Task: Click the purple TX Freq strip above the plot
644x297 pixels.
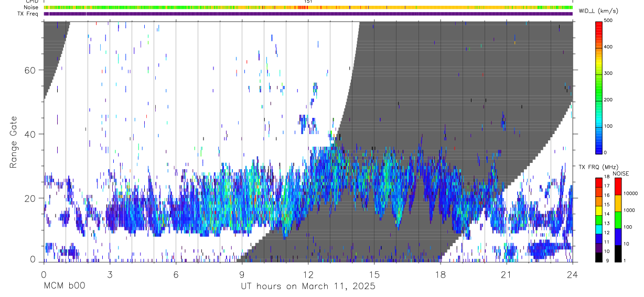Action: (x=308, y=14)
